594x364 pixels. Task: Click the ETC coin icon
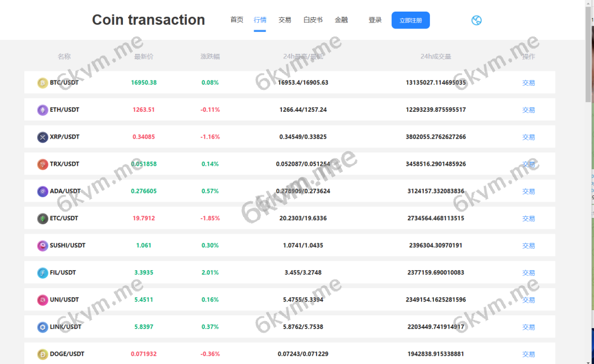tap(42, 219)
